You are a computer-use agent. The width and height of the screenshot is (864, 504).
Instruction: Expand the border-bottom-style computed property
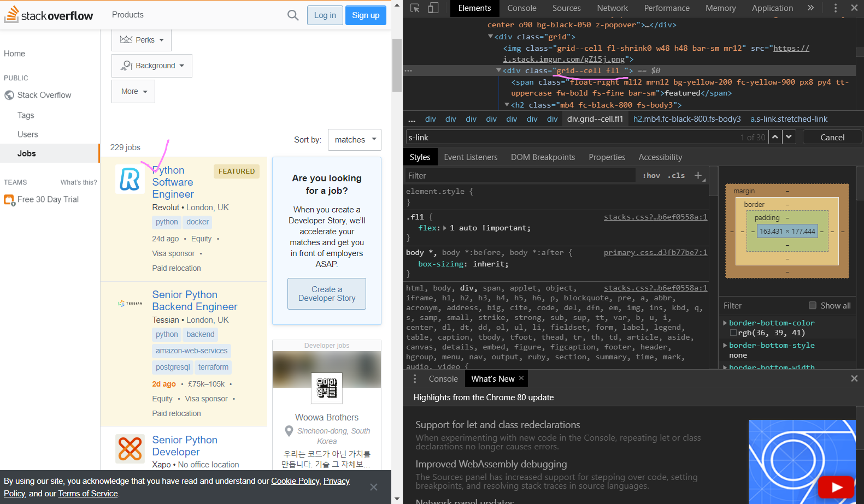coord(725,345)
